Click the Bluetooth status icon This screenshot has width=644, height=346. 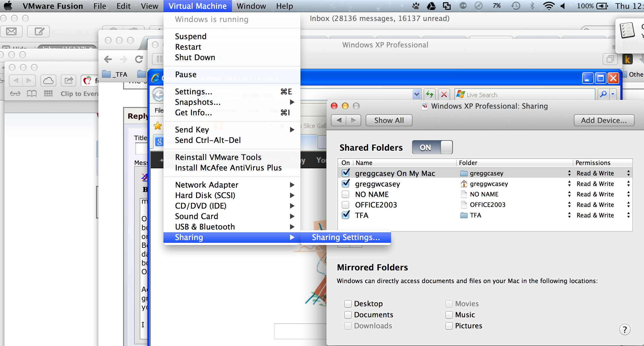tap(532, 6)
